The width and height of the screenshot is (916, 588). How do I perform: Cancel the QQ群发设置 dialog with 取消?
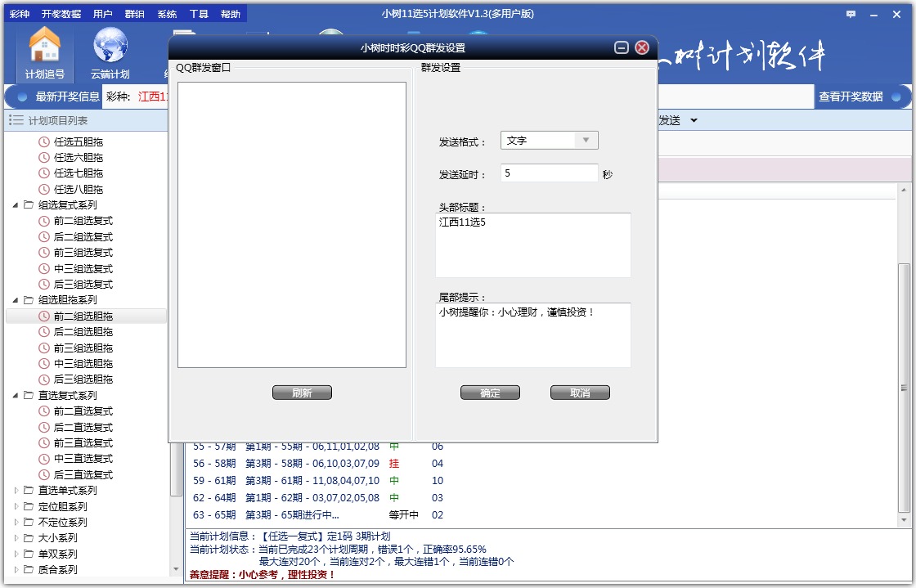point(580,392)
